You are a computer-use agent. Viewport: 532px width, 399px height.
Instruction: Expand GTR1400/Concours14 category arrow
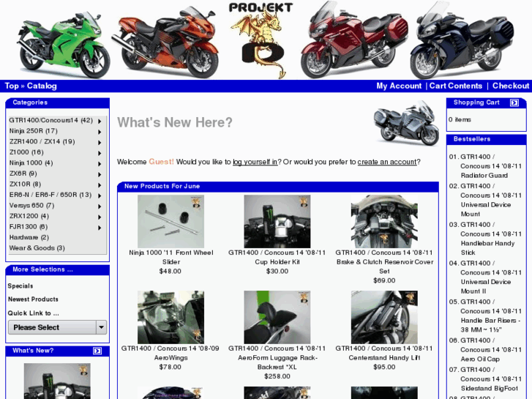[100, 122]
